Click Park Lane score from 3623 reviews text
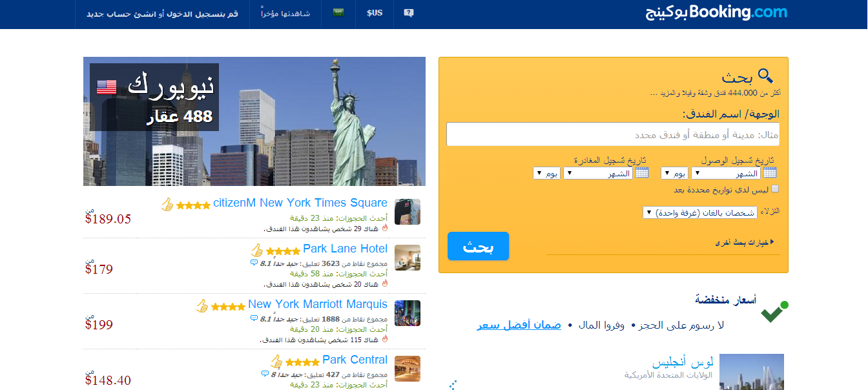The height and width of the screenshot is (390, 868). 324,263
